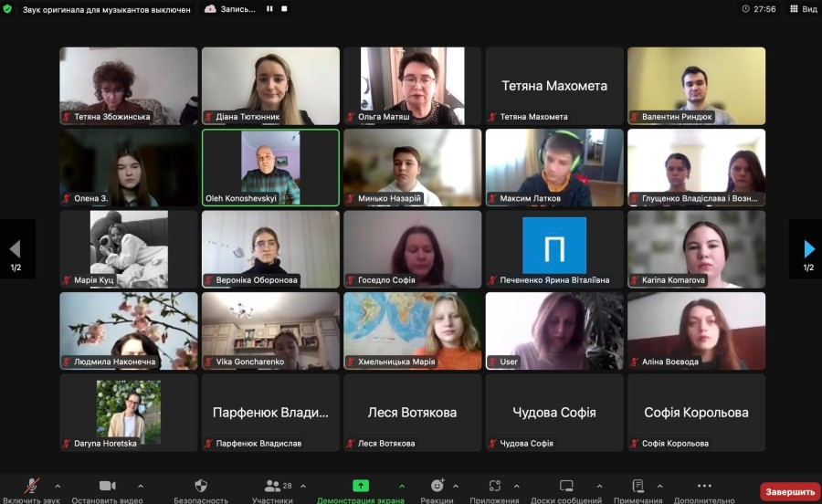The width and height of the screenshot is (822, 504).
Task: Select the User video tile
Action: pyautogui.click(x=554, y=331)
